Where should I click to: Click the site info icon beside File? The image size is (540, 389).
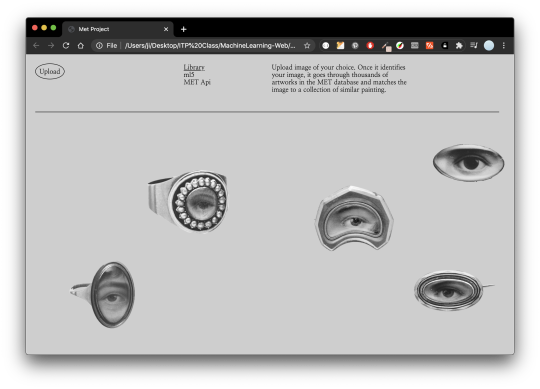[99, 45]
